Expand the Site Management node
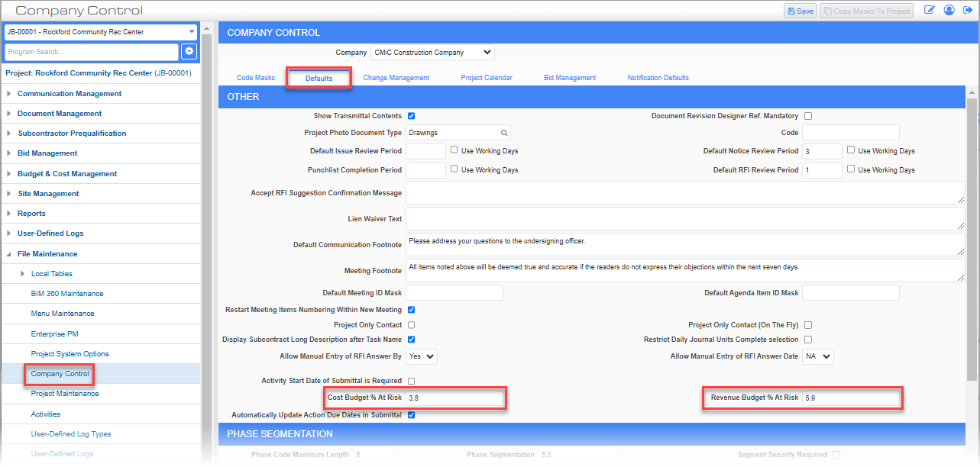Image resolution: width=980 pixels, height=467 pixels. click(x=9, y=194)
